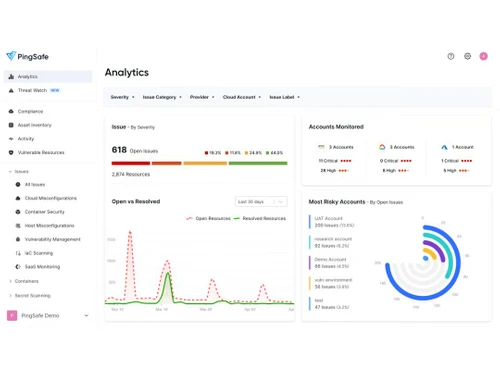The height and width of the screenshot is (375, 500).
Task: Click the green low severity bar
Action: (258, 163)
